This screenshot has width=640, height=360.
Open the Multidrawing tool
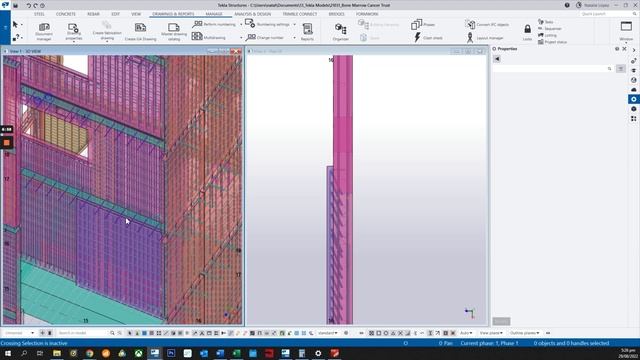[x=209, y=37]
